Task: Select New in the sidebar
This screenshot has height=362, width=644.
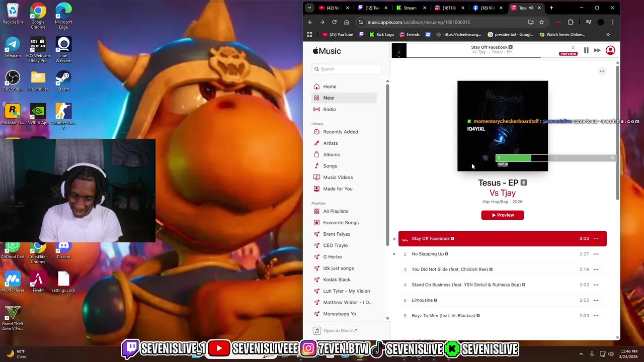Action: pyautogui.click(x=344, y=98)
